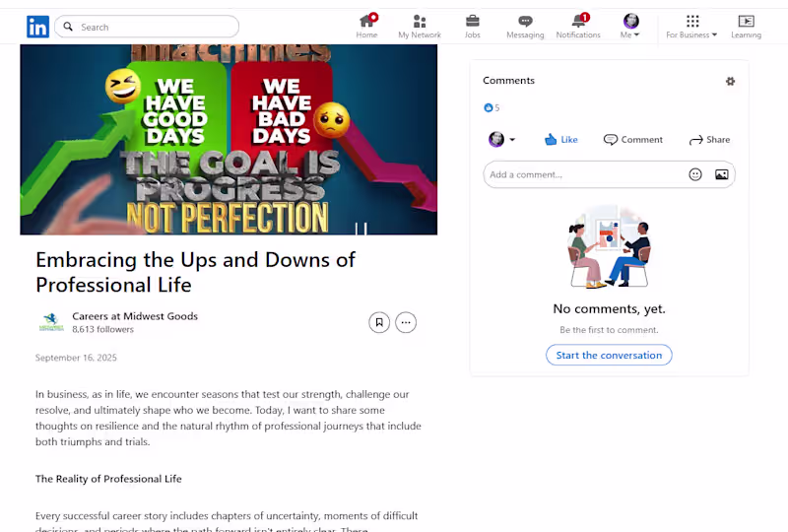This screenshot has width=788, height=532.
Task: Expand For Business menu
Action: [691, 27]
